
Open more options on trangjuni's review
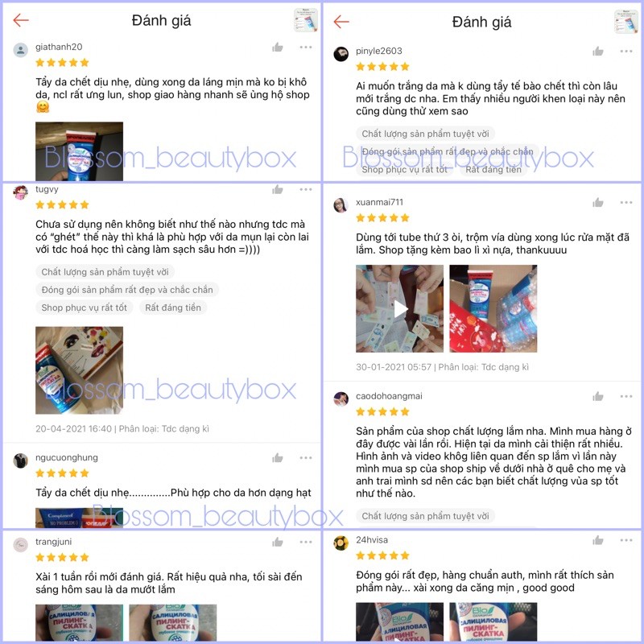pyautogui.click(x=306, y=542)
